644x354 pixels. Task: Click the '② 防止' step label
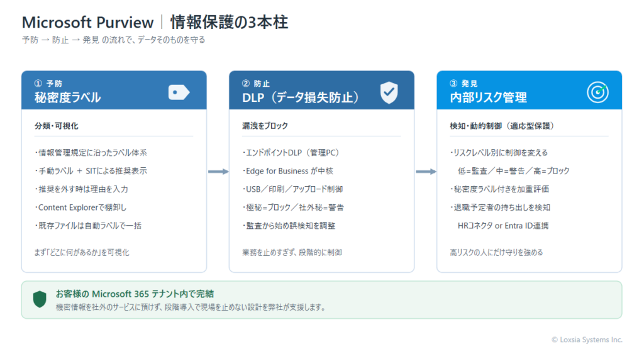point(255,84)
